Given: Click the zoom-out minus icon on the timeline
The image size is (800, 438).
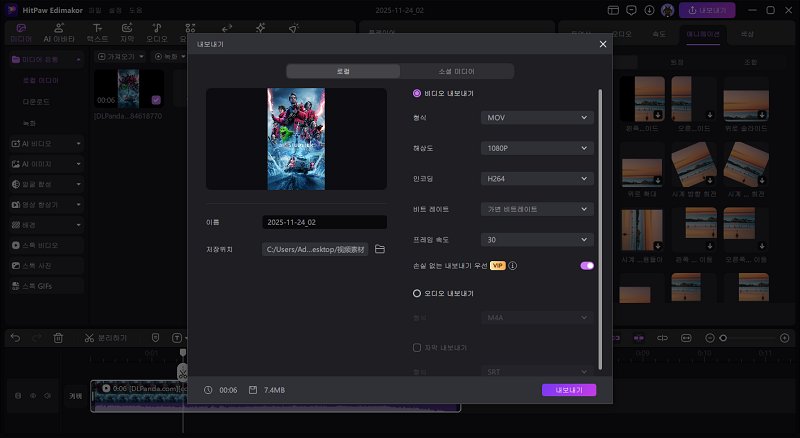Looking at the screenshot, I should 710,338.
